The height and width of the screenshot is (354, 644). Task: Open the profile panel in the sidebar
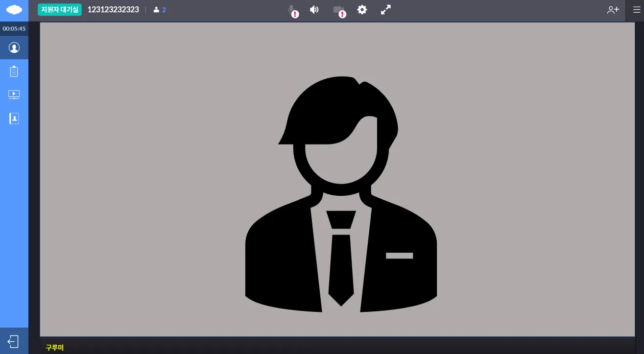point(14,47)
